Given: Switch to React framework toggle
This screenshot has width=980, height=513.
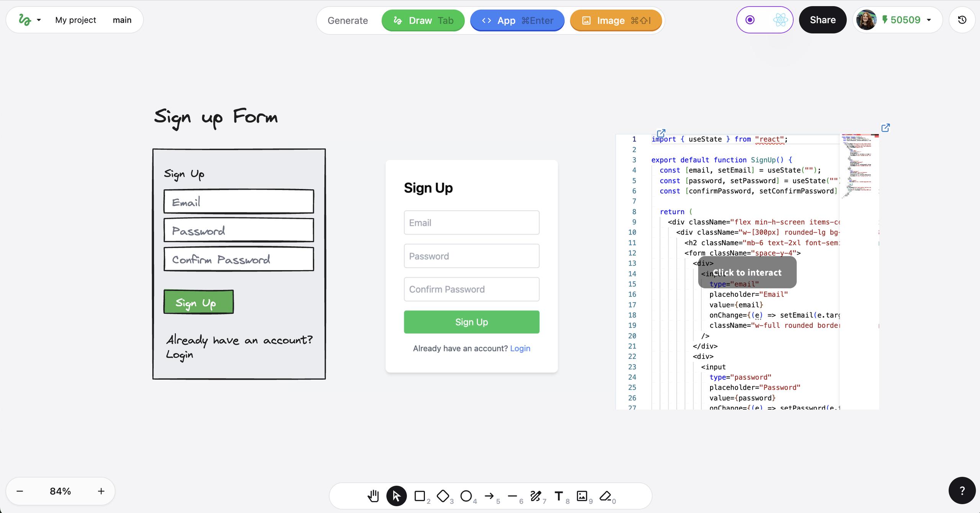Looking at the screenshot, I should click(780, 20).
